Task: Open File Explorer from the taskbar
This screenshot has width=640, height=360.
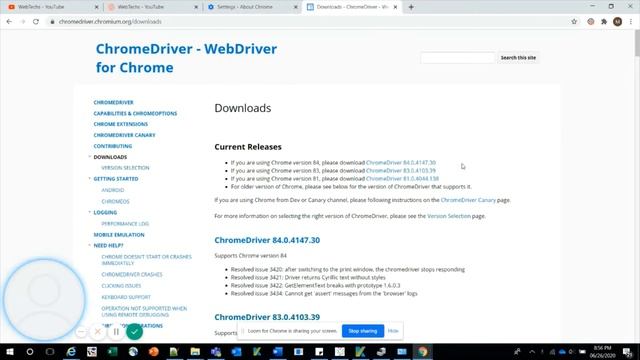Action: pyautogui.click(x=195, y=352)
